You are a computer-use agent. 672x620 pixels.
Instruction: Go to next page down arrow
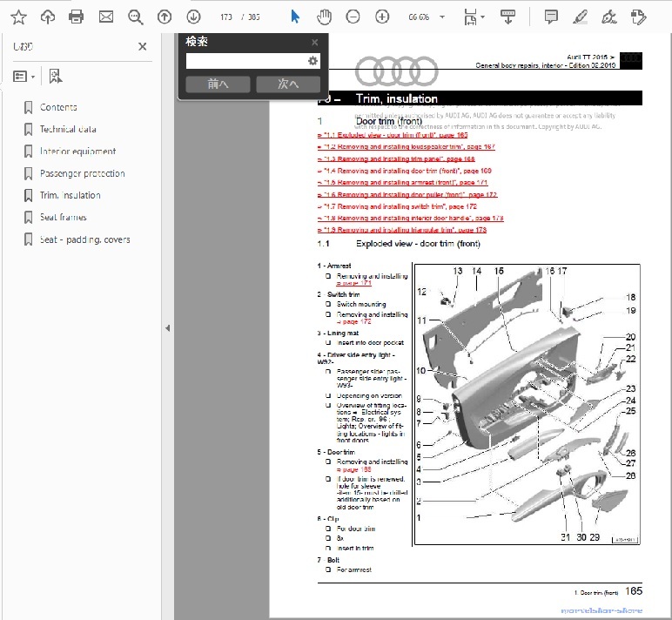(x=194, y=17)
